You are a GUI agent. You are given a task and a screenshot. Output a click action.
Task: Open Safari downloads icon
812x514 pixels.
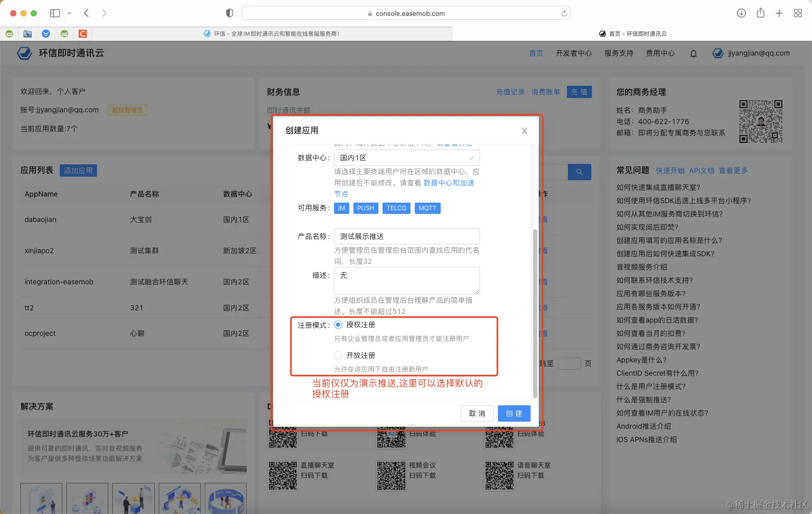pos(742,13)
